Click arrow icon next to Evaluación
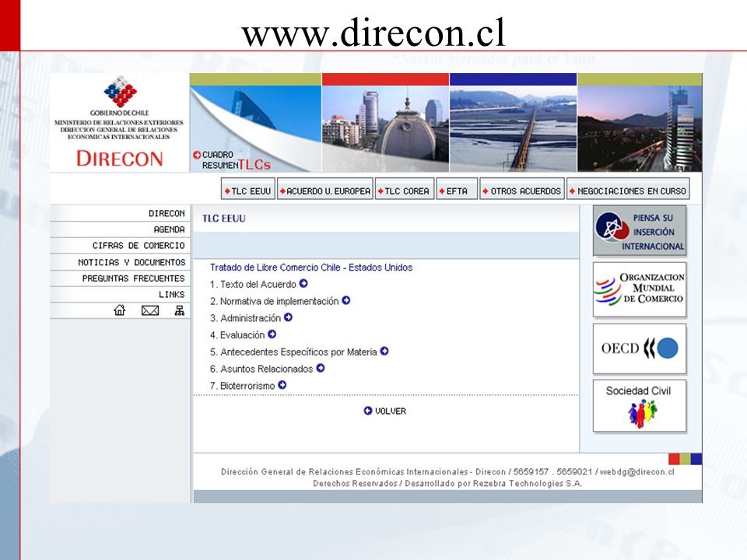Image resolution: width=747 pixels, height=560 pixels. 272,334
